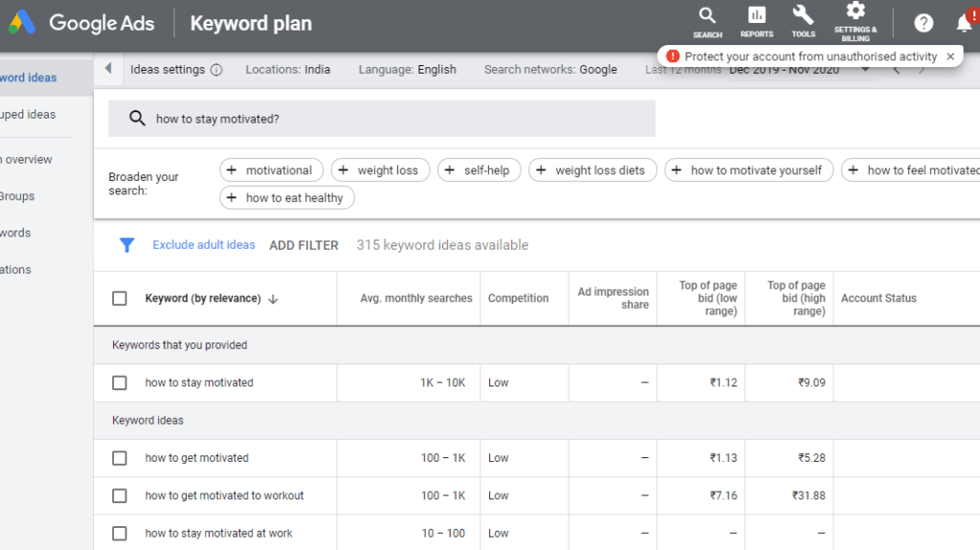Tick the select-all keywords checkbox

[x=120, y=298]
